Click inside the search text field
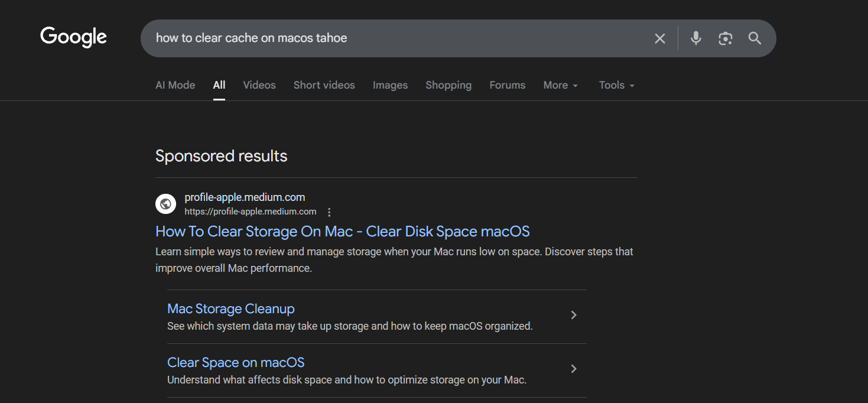 click(x=390, y=38)
